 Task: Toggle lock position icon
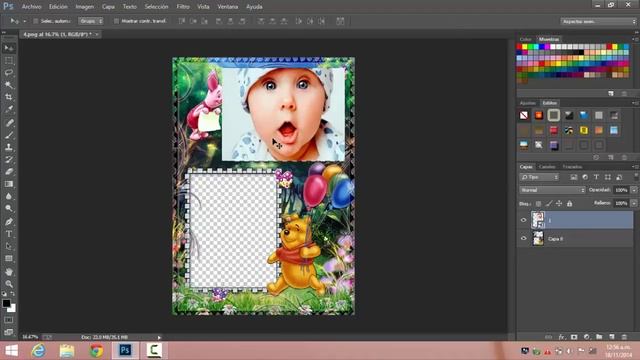click(x=559, y=203)
